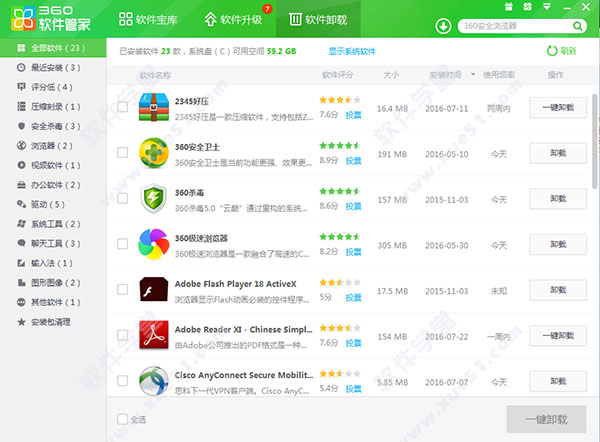Click the bottom 一键卸载 batch button
Image resolution: width=600 pixels, height=442 pixels.
[x=546, y=419]
